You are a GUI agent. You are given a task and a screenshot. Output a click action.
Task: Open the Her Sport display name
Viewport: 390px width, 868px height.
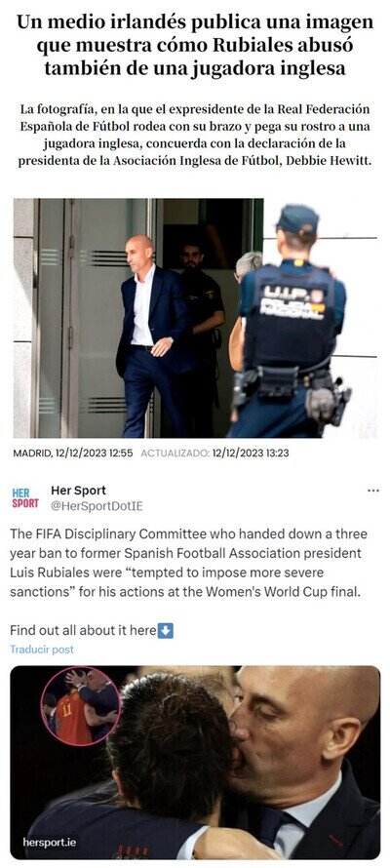[78, 491]
